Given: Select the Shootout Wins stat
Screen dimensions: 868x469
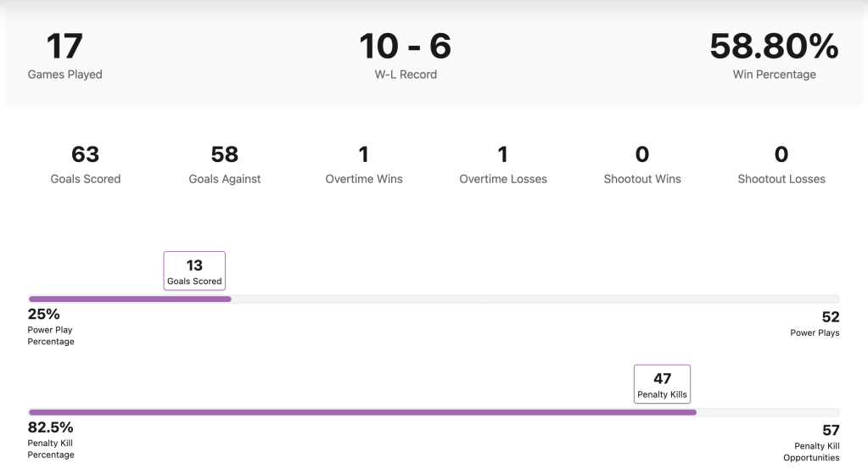Looking at the screenshot, I should coord(642,154).
